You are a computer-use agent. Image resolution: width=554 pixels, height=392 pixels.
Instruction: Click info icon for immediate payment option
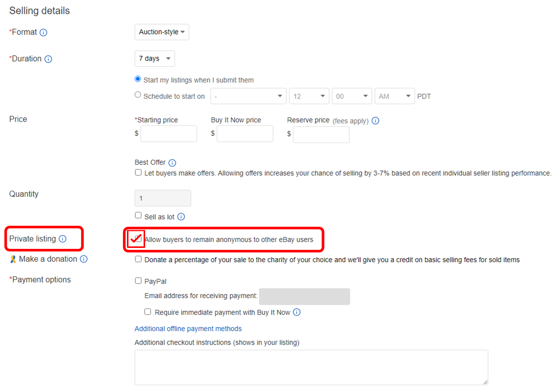click(297, 312)
